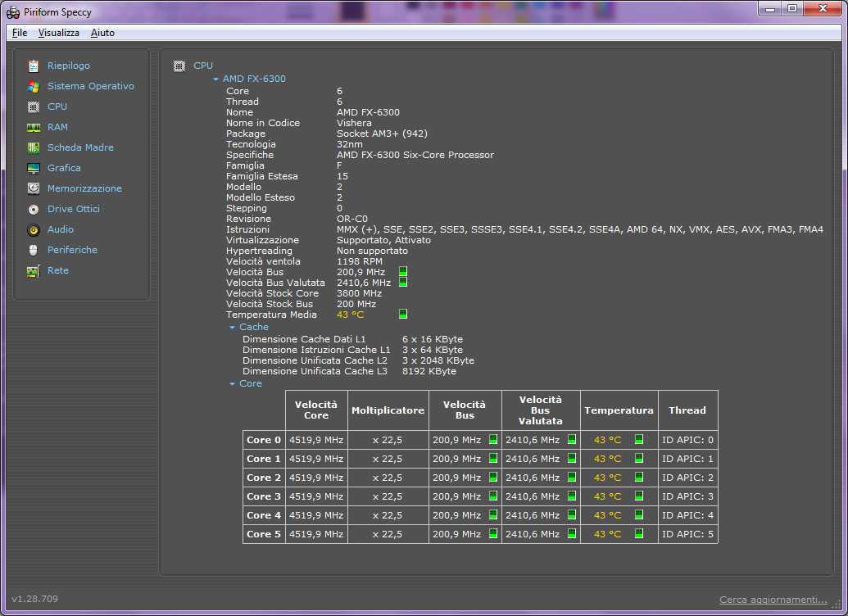Click the 1198 RPM fan speed value

tap(360, 261)
